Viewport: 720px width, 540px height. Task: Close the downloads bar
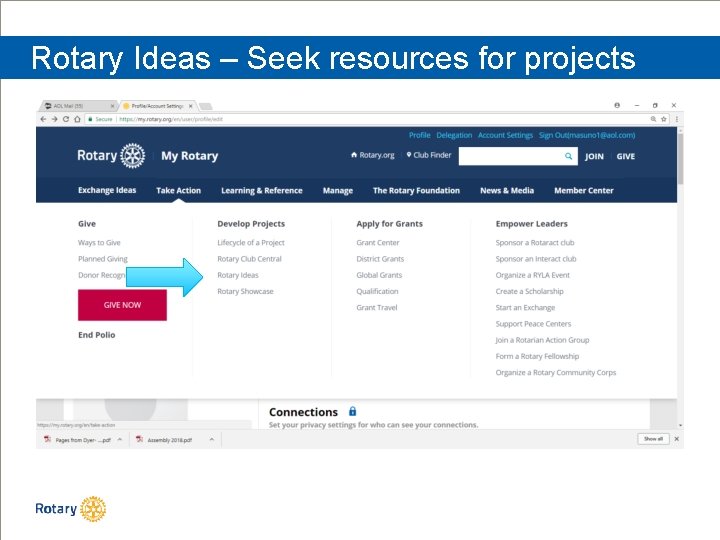pos(676,439)
